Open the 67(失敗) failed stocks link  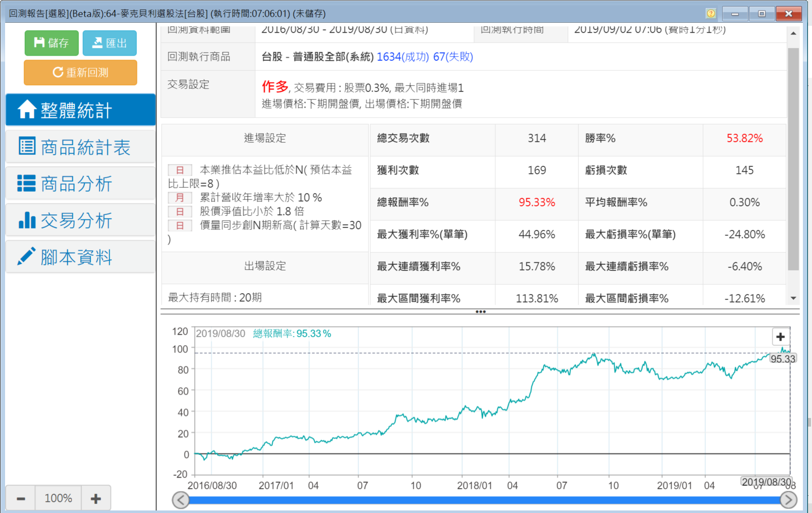point(453,57)
